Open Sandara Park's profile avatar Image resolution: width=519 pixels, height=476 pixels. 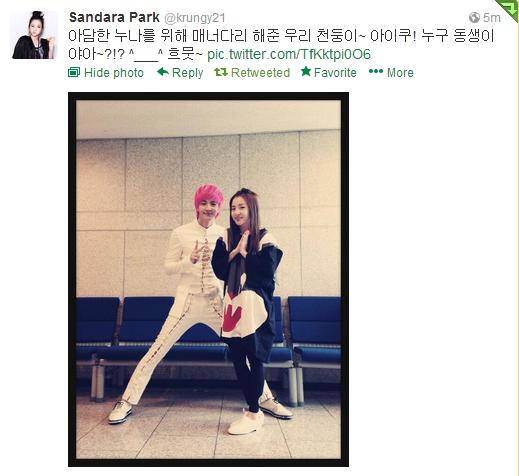(34, 35)
